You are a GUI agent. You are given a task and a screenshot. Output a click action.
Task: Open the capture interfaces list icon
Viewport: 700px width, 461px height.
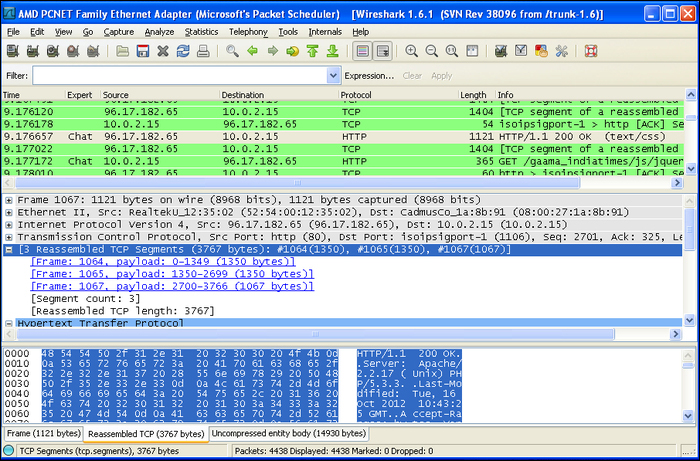click(12, 51)
